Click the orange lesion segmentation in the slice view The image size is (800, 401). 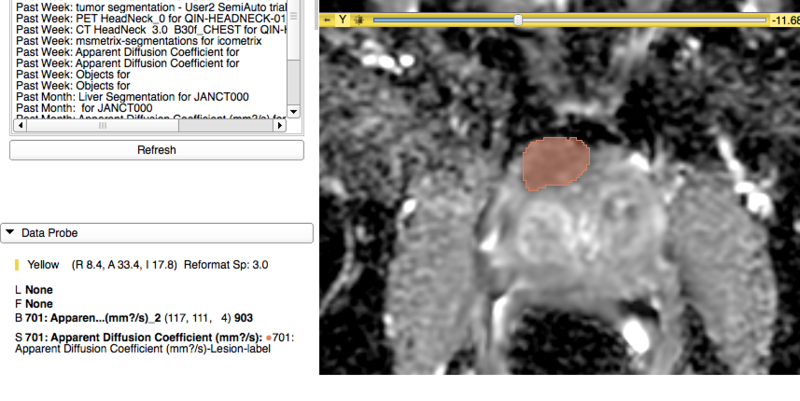coord(556,162)
